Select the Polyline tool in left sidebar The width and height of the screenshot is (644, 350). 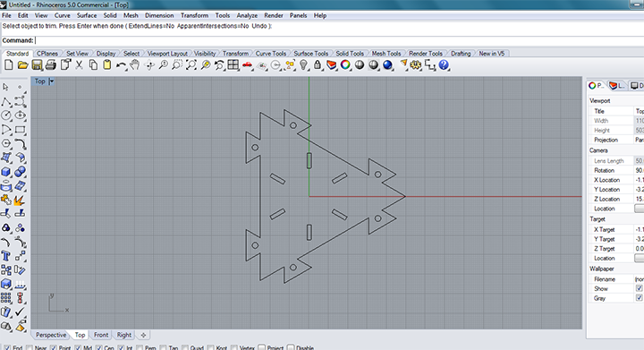coord(6,102)
